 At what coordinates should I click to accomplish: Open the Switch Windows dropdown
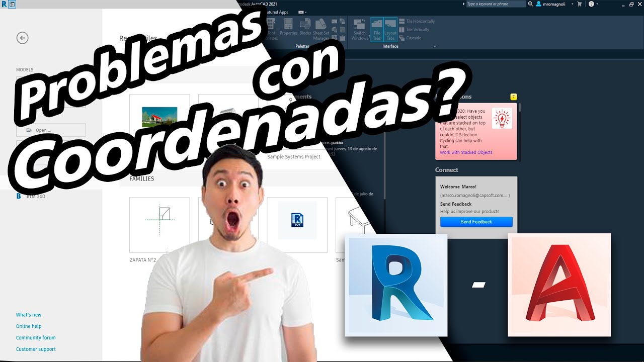click(x=360, y=29)
